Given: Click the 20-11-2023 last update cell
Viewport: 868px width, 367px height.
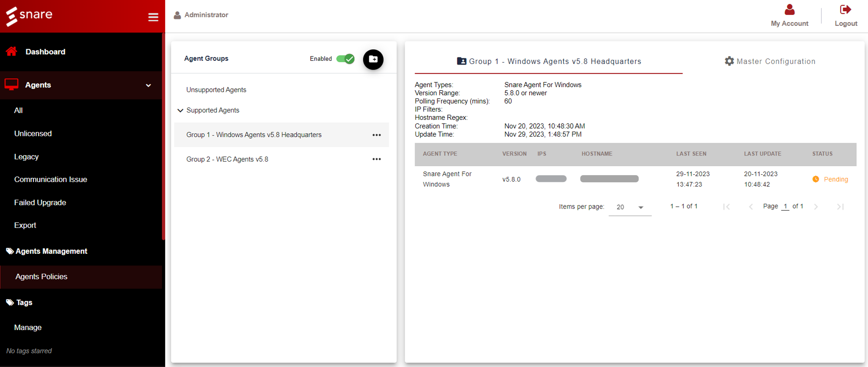Looking at the screenshot, I should click(x=761, y=179).
